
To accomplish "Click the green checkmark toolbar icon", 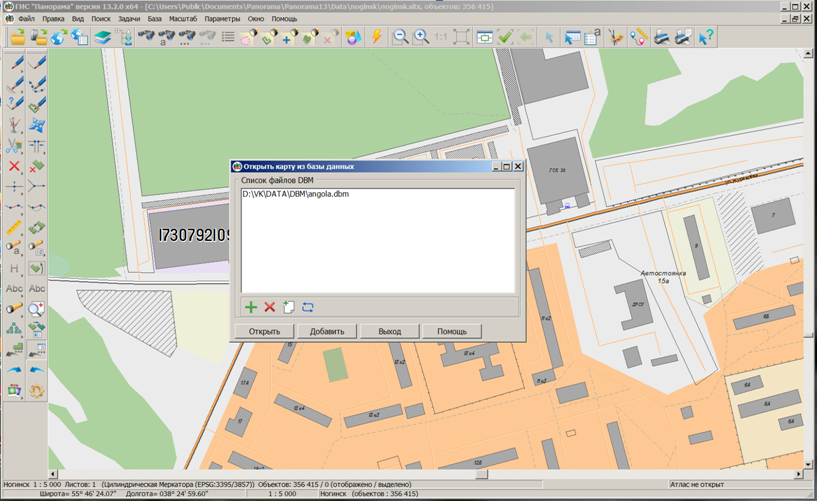I will (505, 37).
